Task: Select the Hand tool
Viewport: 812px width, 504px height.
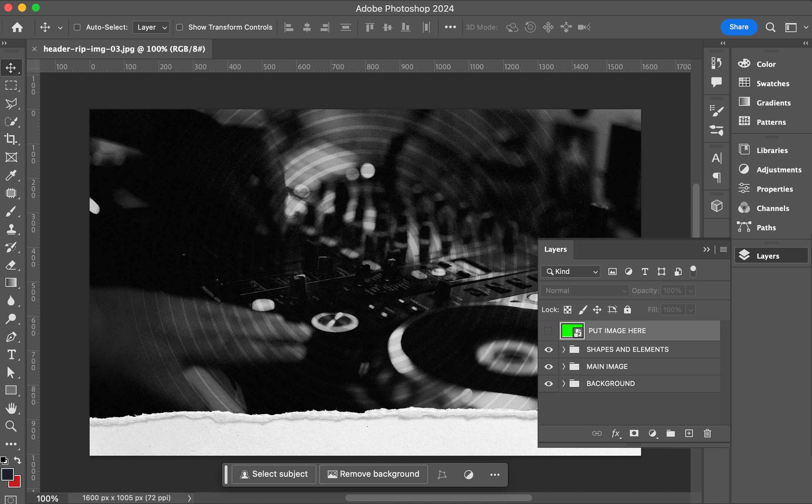Action: point(11,408)
